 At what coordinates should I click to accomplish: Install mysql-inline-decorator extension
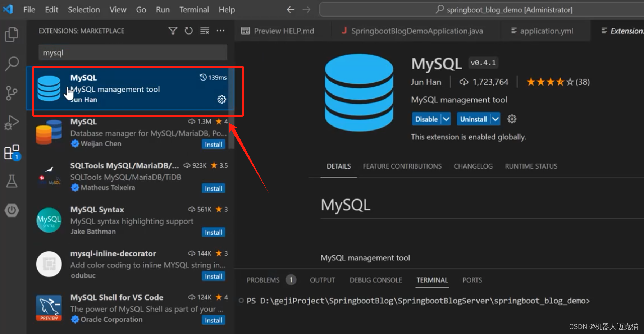pyautogui.click(x=214, y=276)
